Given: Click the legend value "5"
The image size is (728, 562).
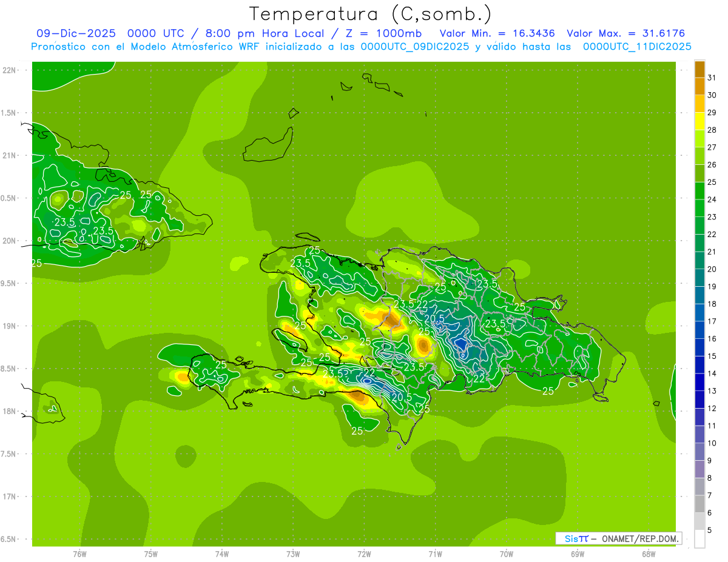Looking at the screenshot, I should coord(710,530).
